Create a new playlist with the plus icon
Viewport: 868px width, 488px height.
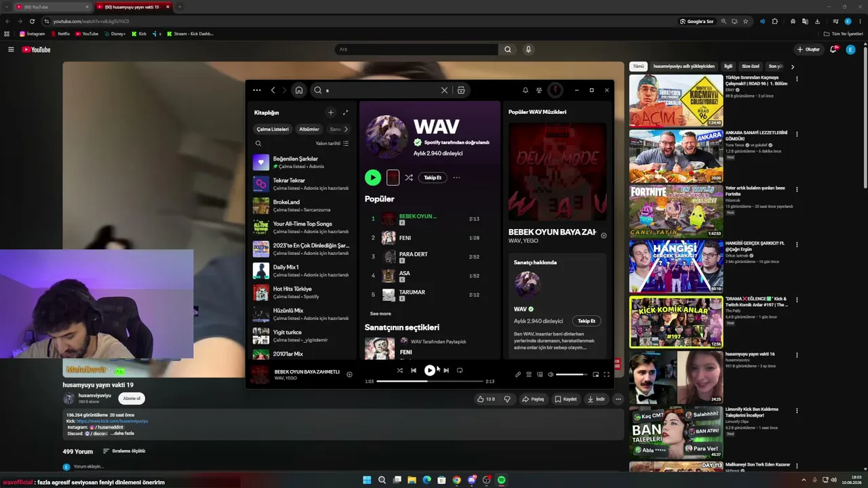click(330, 113)
